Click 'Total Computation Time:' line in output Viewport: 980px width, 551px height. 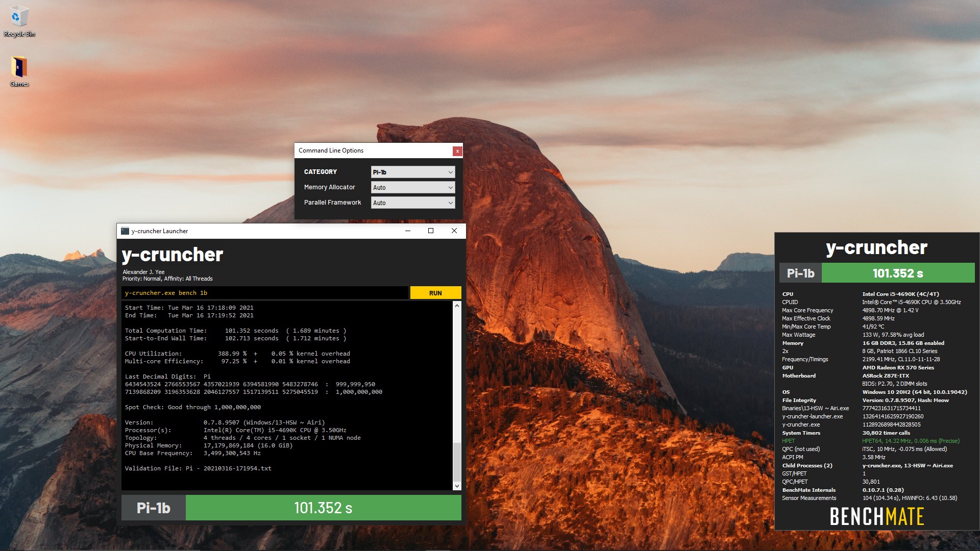[x=235, y=331]
